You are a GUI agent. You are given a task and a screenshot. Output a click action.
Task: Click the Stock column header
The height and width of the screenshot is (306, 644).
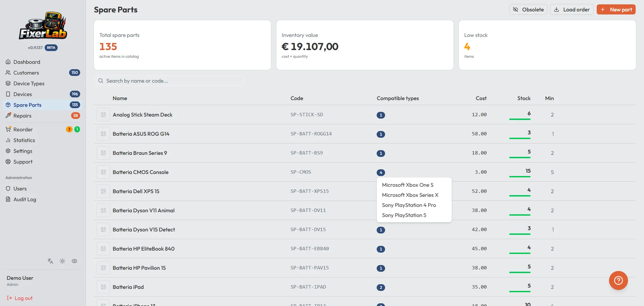click(x=524, y=98)
